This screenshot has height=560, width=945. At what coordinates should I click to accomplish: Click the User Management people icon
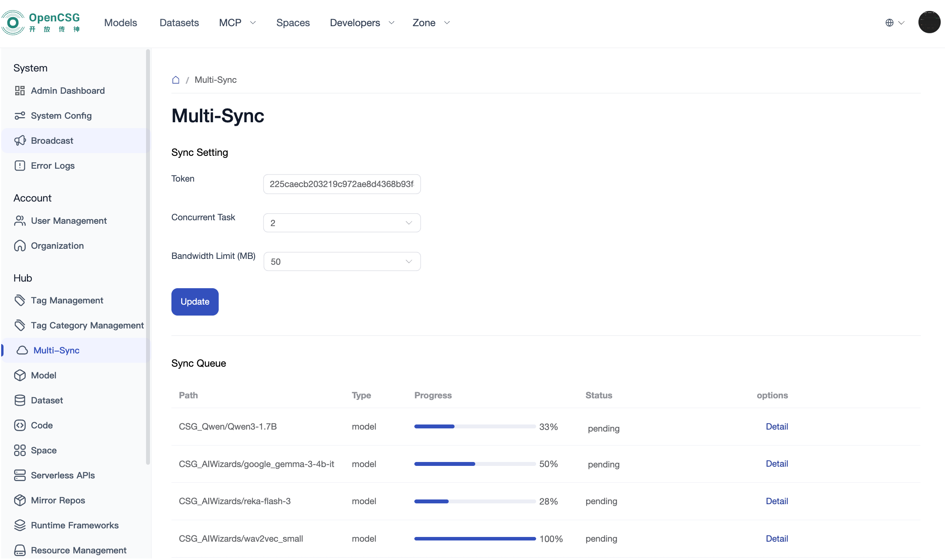20,221
